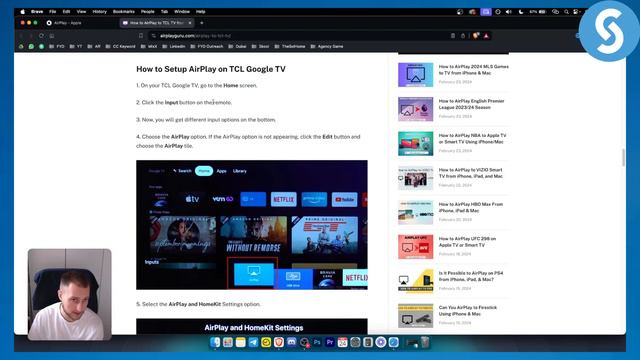
Task: Open the Launchpad icon in Dock
Action: point(228,342)
